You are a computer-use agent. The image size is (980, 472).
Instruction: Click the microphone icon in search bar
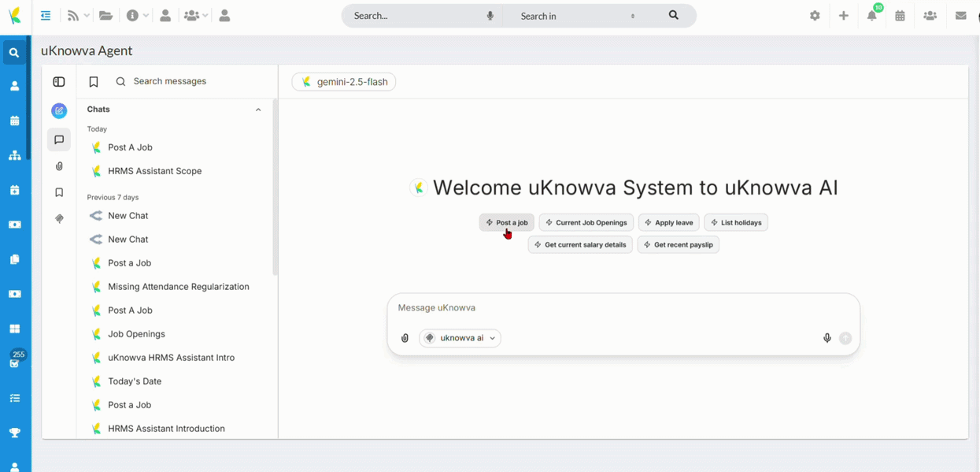(x=490, y=16)
